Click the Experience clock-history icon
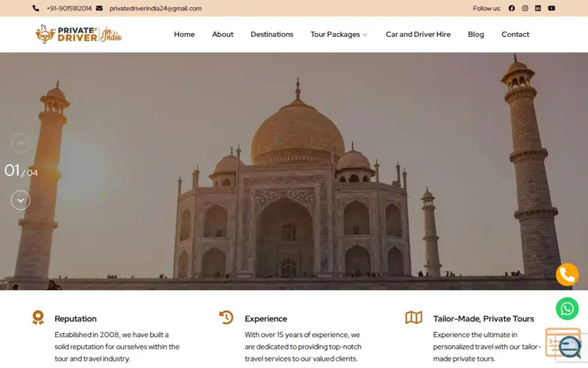Viewport: 588px width, 368px height. [x=226, y=317]
